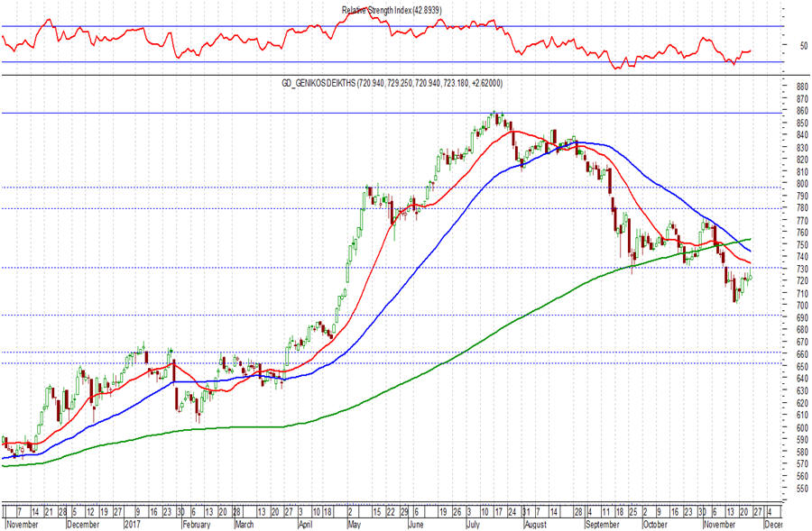
Task: Click the Relative Strength Index title
Action: (392, 10)
